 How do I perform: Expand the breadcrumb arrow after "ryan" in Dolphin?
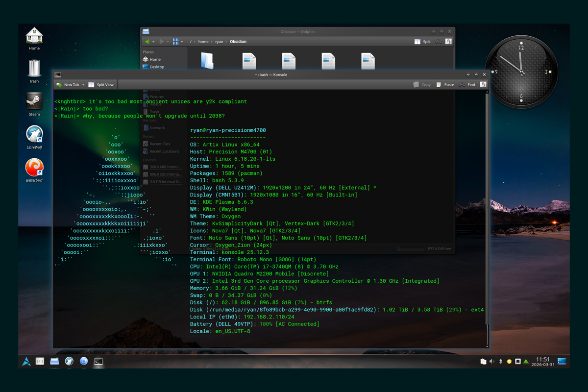pos(226,42)
